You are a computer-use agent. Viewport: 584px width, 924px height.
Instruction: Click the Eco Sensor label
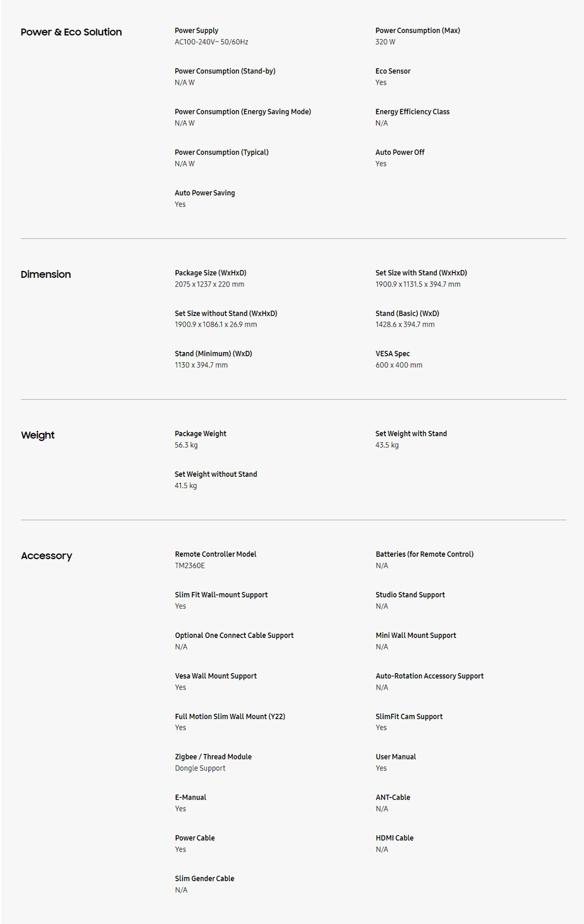(393, 71)
